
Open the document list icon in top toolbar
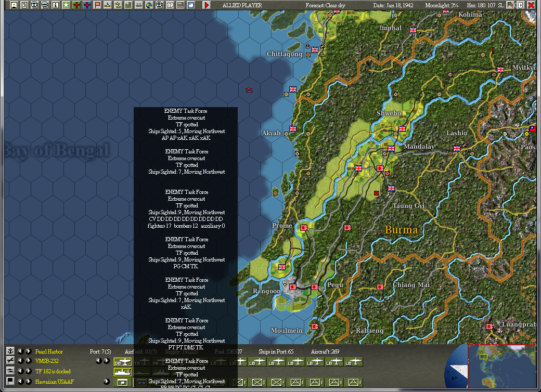pyautogui.click(x=24, y=5)
